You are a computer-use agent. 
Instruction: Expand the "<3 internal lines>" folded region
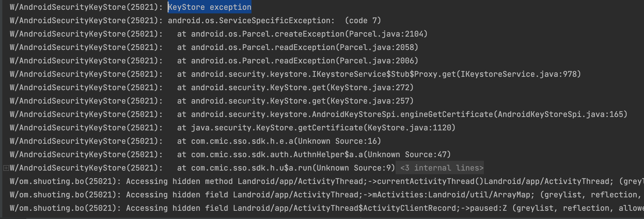442,168
